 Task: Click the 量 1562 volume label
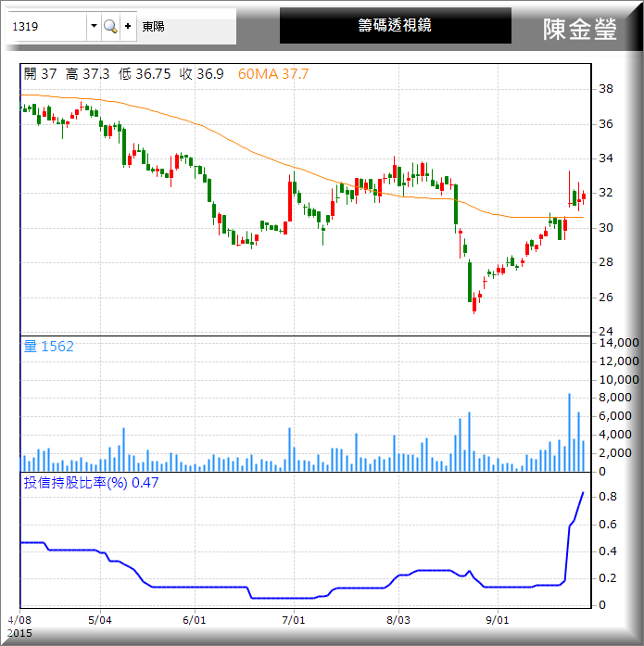(48, 347)
